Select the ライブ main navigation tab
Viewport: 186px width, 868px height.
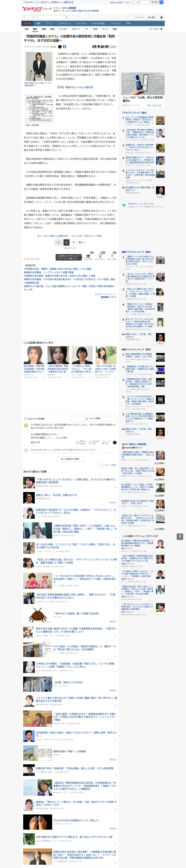click(x=49, y=23)
